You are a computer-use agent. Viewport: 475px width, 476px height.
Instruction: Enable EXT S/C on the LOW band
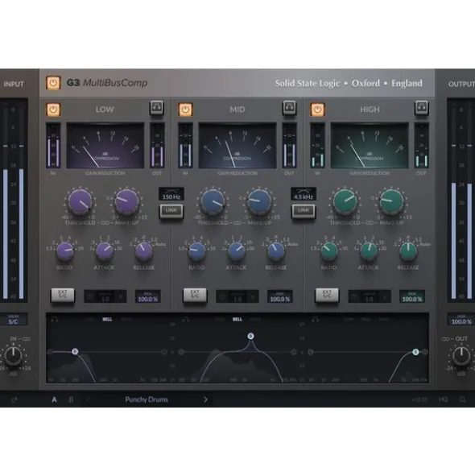(63, 295)
